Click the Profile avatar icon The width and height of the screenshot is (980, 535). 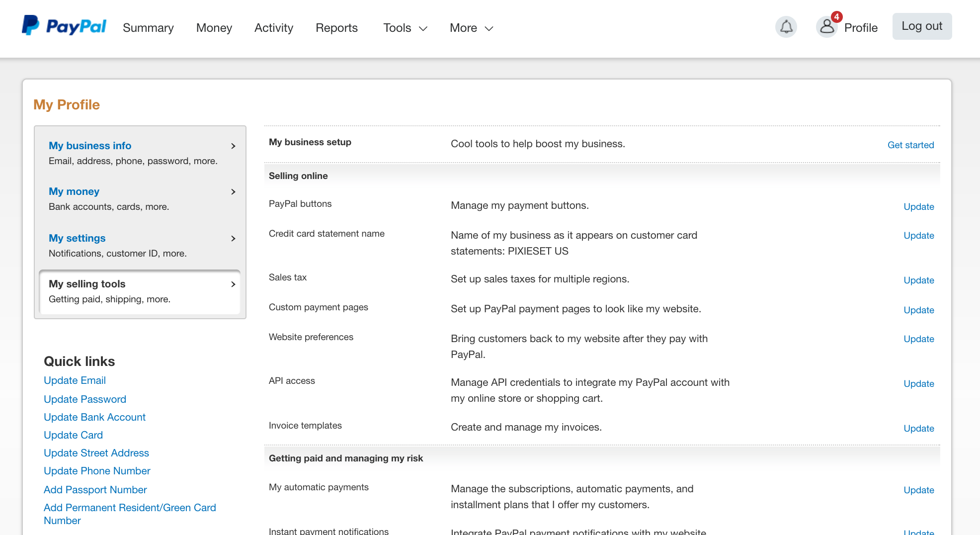[827, 27]
